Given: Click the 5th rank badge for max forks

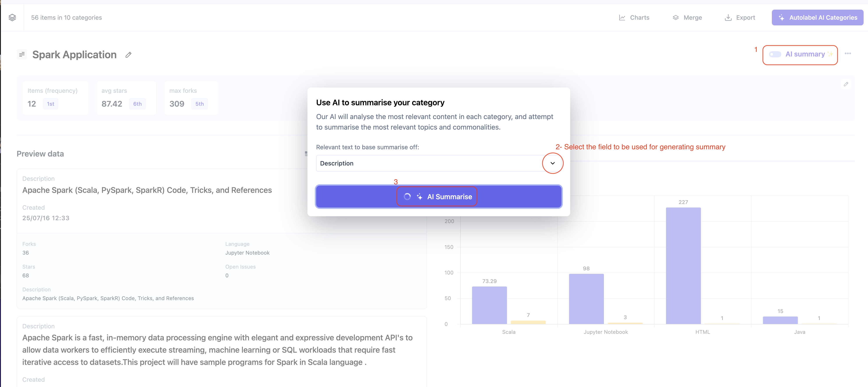Looking at the screenshot, I should [199, 104].
